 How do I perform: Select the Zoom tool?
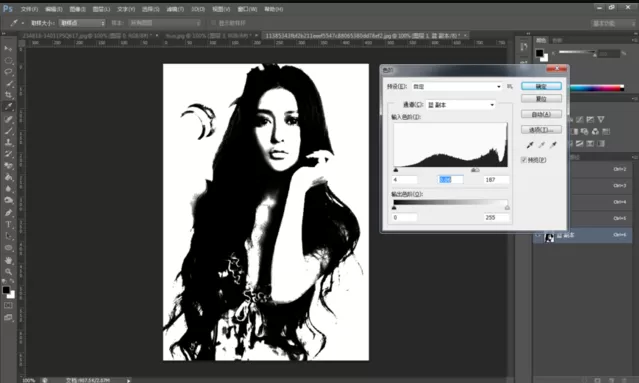point(8,271)
